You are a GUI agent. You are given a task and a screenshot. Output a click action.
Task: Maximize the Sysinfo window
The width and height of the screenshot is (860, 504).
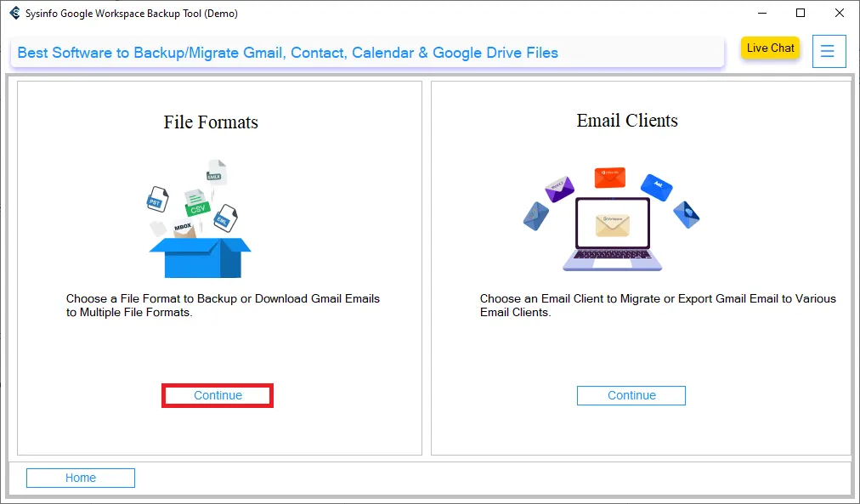click(x=801, y=13)
